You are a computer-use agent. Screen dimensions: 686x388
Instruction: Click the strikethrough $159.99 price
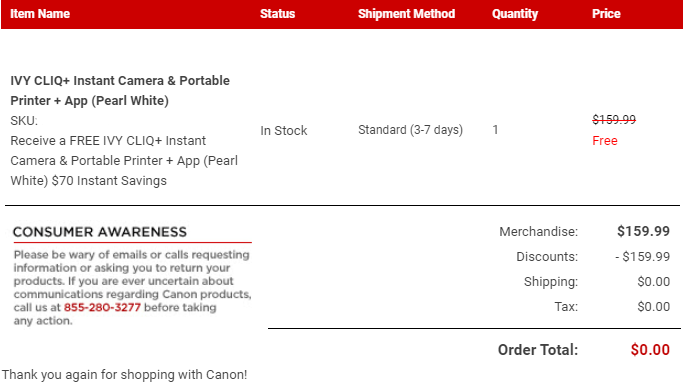tap(614, 119)
